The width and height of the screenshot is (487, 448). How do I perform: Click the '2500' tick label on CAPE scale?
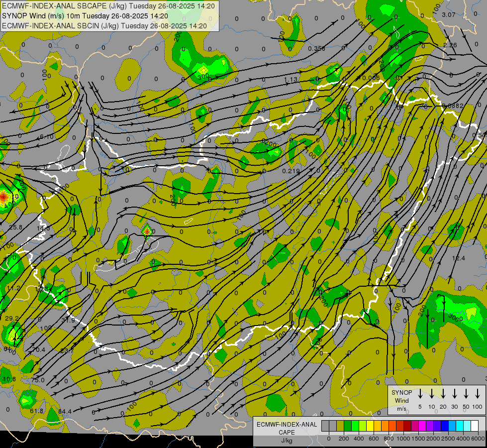pos(448,439)
